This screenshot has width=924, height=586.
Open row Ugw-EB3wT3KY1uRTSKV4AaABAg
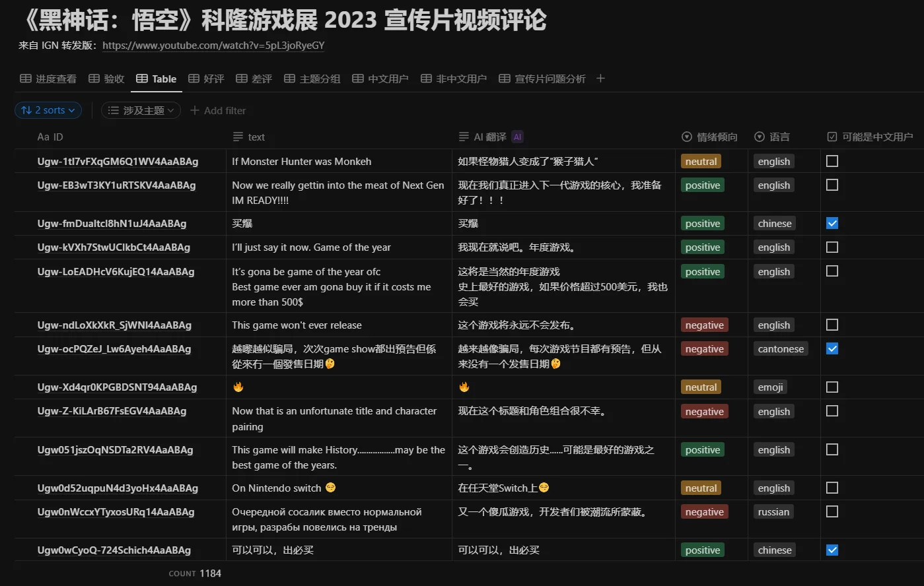(x=116, y=185)
